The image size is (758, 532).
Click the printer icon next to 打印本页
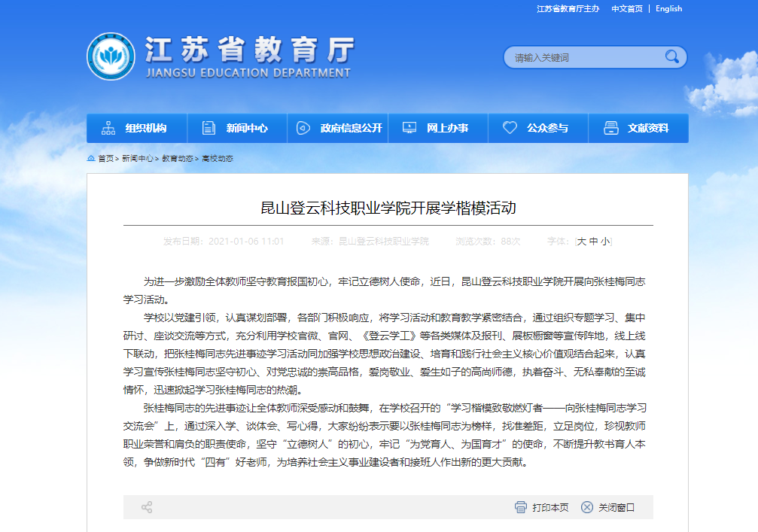click(521, 507)
